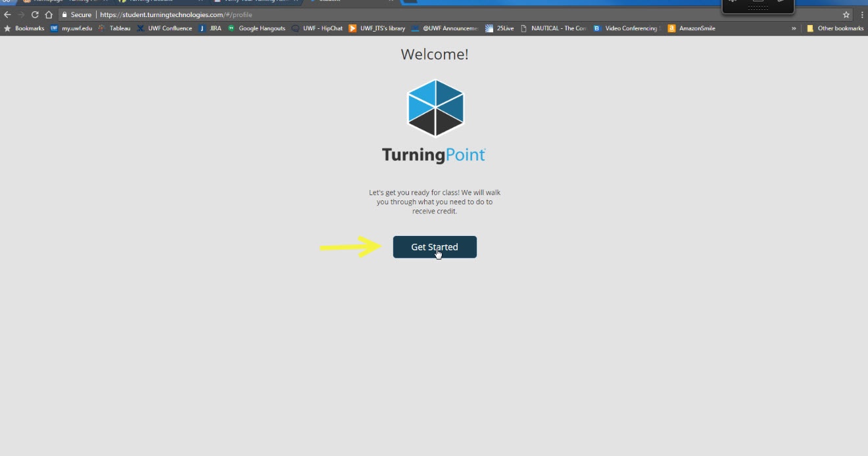Reload the TurningPoint page

click(35, 14)
